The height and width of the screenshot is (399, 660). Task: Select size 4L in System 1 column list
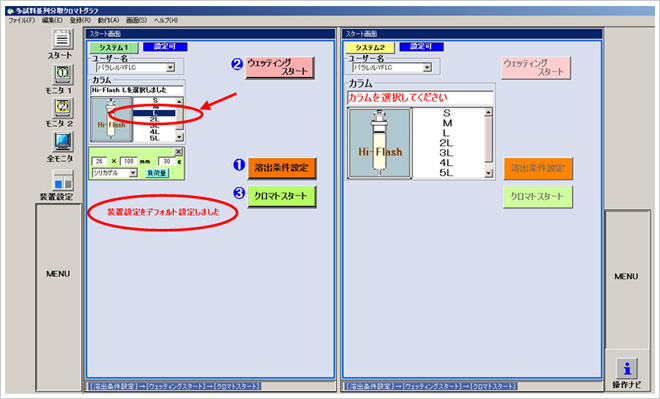tap(154, 132)
